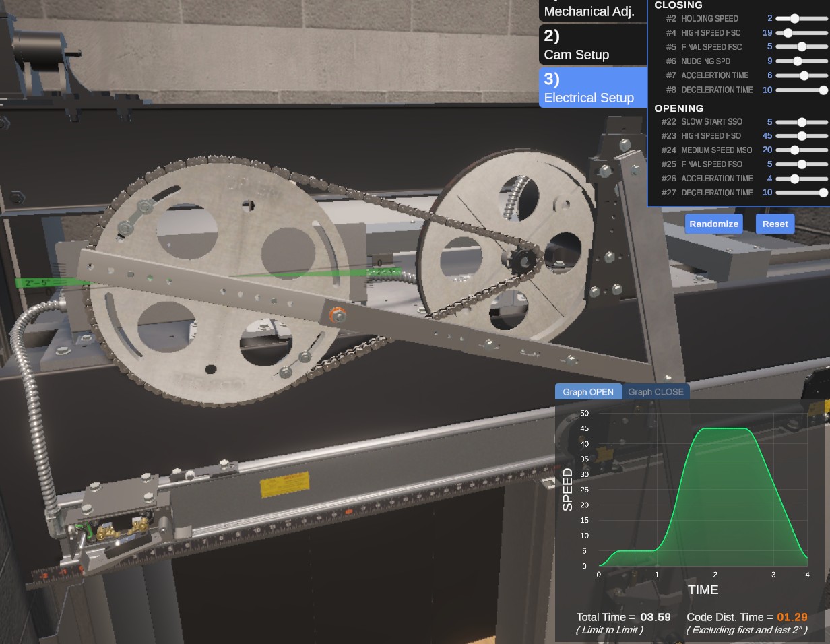Click the HIGH SPEED HSC value 19
Screen dimensions: 830x644
[767, 33]
